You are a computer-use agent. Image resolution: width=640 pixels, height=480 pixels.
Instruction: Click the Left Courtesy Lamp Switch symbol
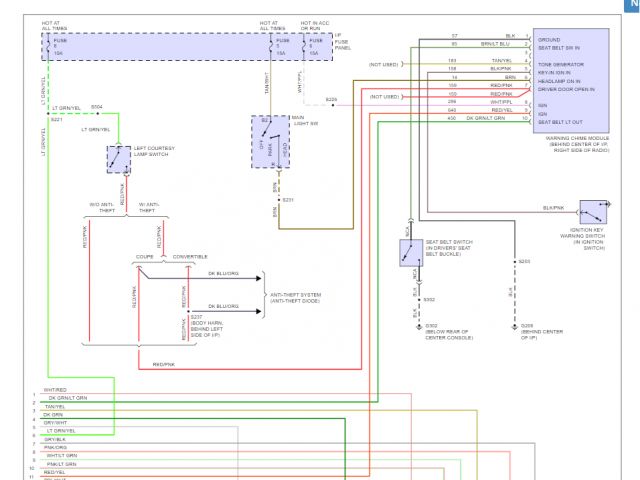(116, 157)
